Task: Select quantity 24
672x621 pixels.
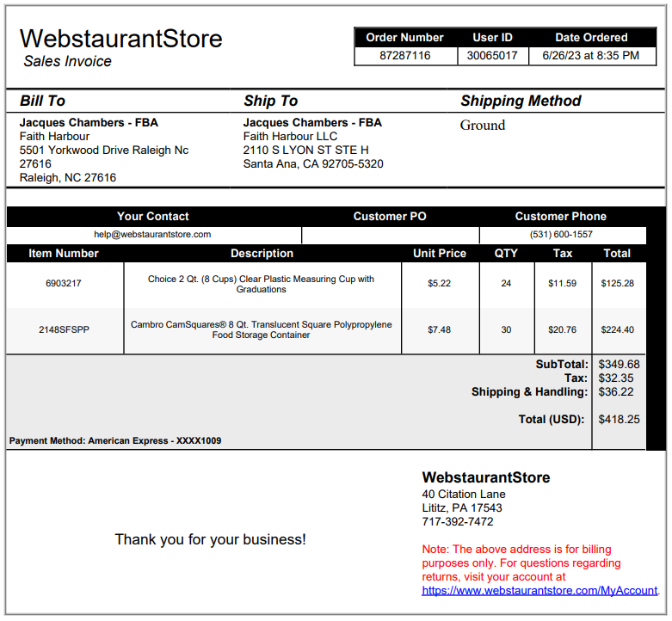Action: (x=506, y=284)
